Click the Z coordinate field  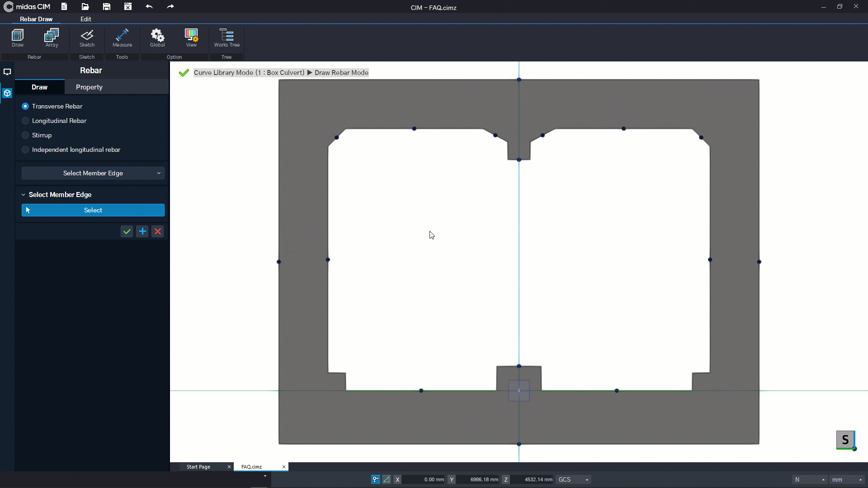coord(532,479)
